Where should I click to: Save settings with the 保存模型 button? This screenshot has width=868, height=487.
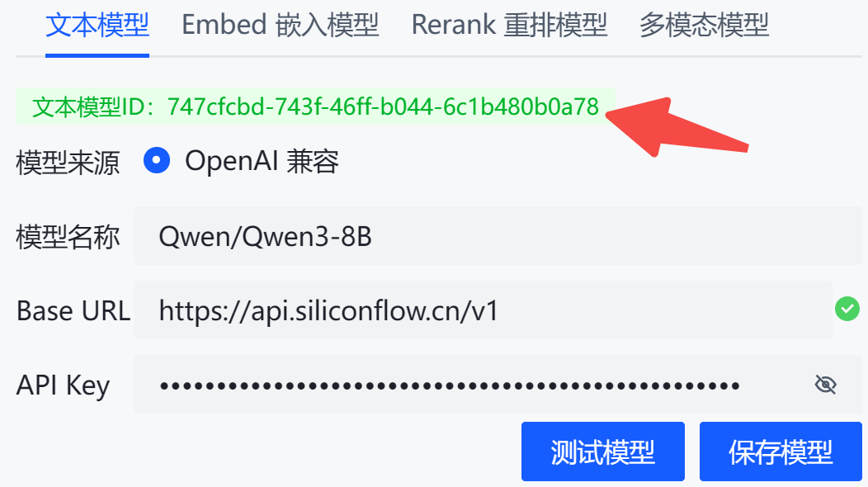click(x=781, y=452)
